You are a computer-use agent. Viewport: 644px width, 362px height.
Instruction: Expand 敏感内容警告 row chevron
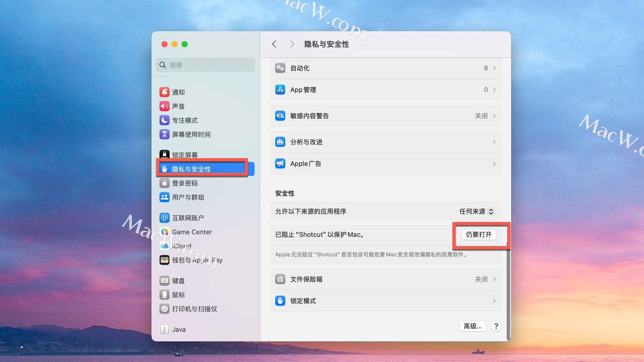494,116
